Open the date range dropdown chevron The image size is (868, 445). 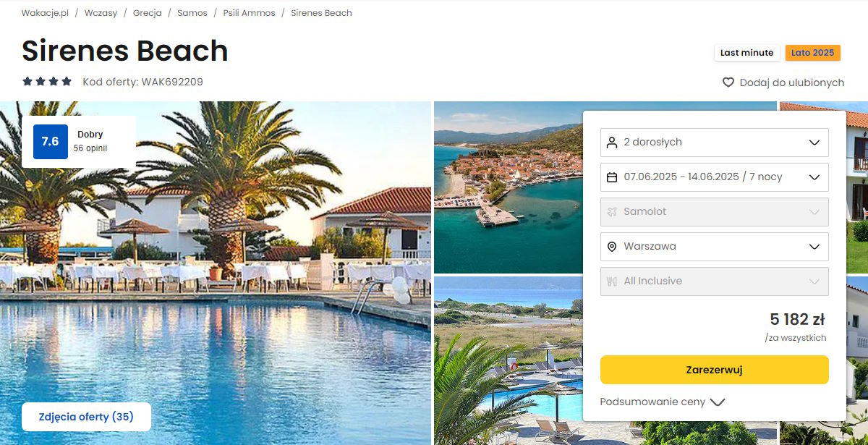click(x=814, y=177)
